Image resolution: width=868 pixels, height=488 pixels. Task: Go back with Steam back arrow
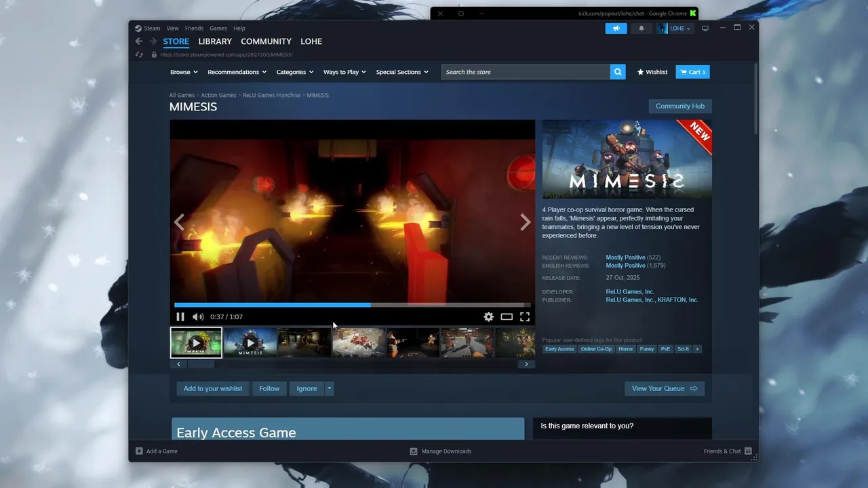[139, 41]
